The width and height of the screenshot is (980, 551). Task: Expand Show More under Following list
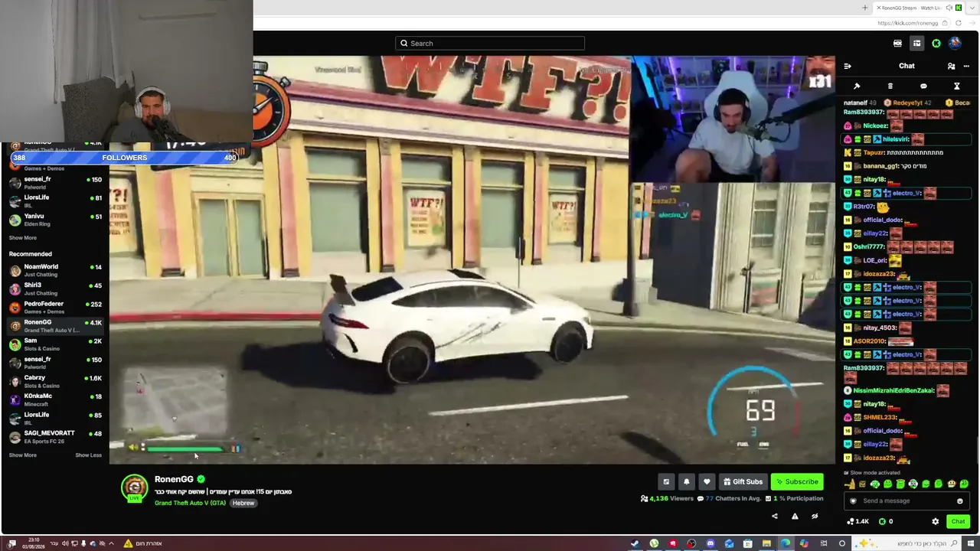tap(23, 238)
